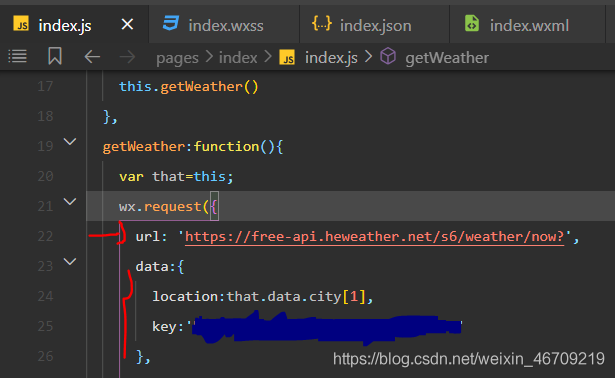Click line number 22 in the gutter
The height and width of the screenshot is (378, 615).
[45, 236]
